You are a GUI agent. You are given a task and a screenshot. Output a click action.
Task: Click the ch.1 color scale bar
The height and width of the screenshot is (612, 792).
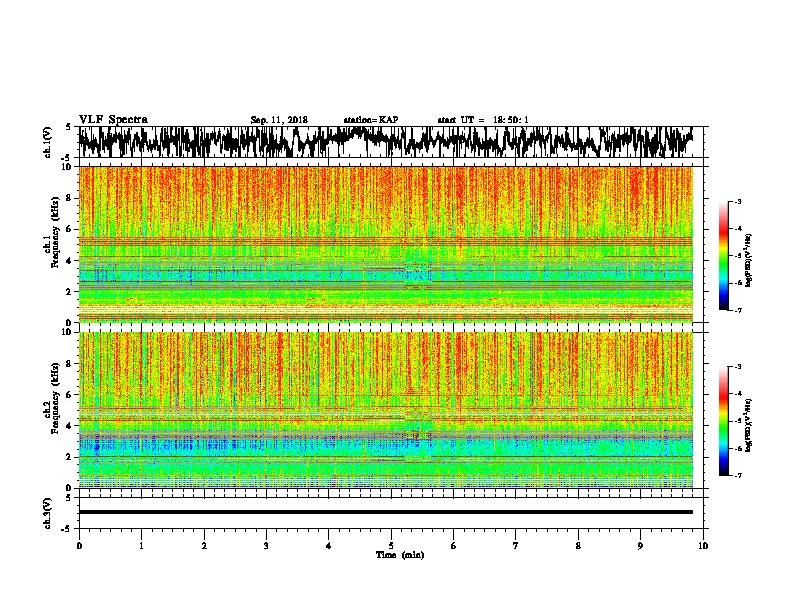coord(723,256)
